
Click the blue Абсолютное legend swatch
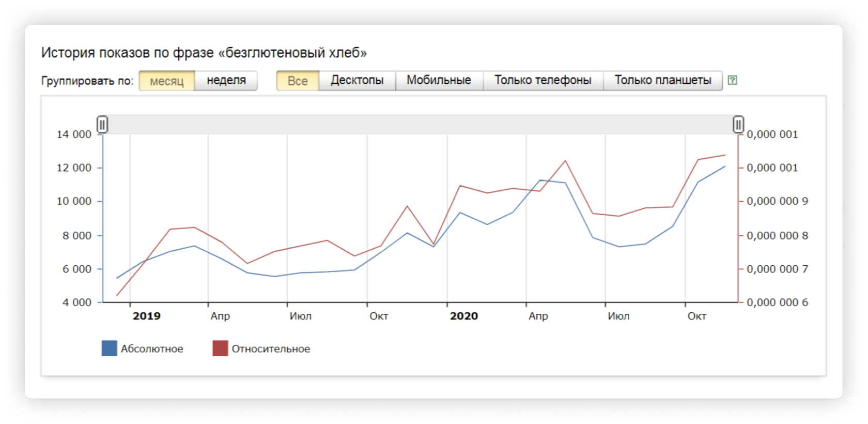(x=110, y=349)
